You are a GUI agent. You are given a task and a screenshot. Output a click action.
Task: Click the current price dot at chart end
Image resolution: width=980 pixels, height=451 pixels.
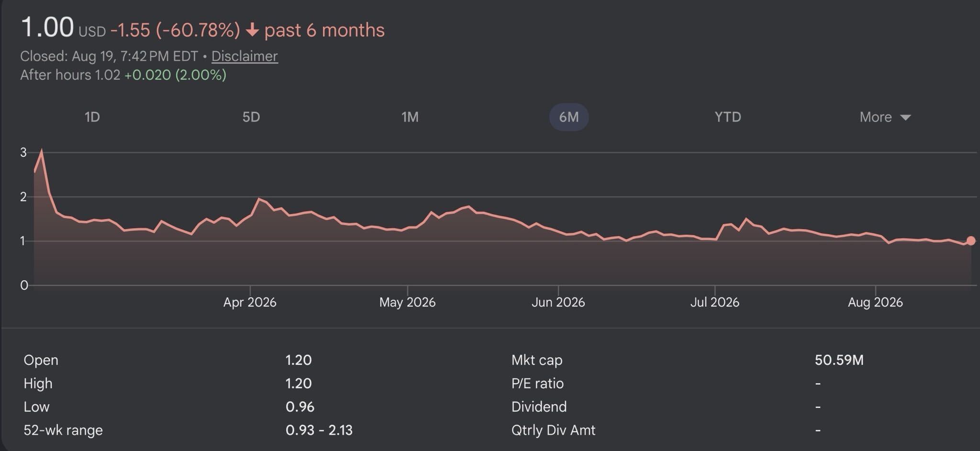(971, 241)
